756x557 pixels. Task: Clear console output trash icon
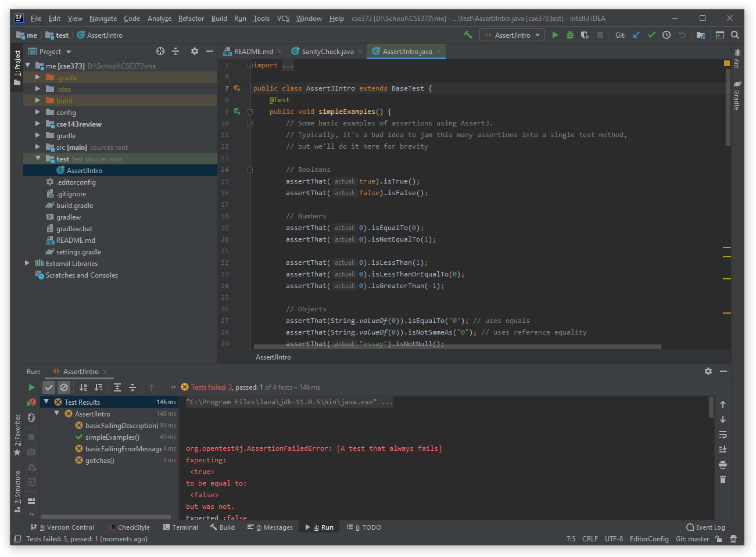(x=723, y=479)
